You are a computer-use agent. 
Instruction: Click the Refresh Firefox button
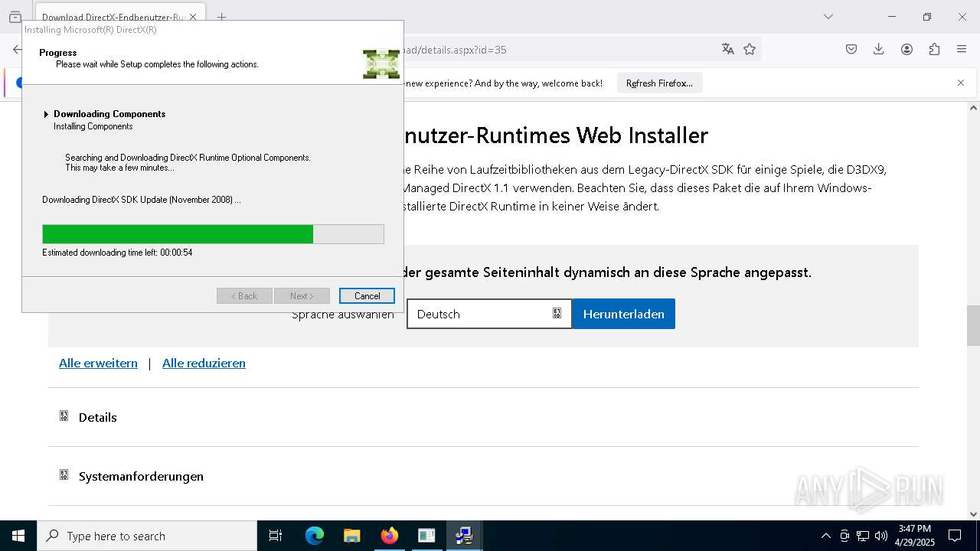coord(659,83)
